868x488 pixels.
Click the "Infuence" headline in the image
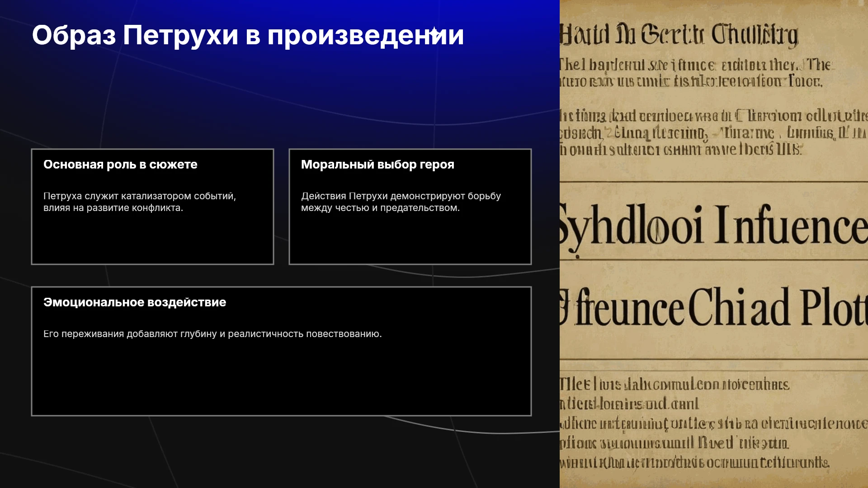coord(791,225)
